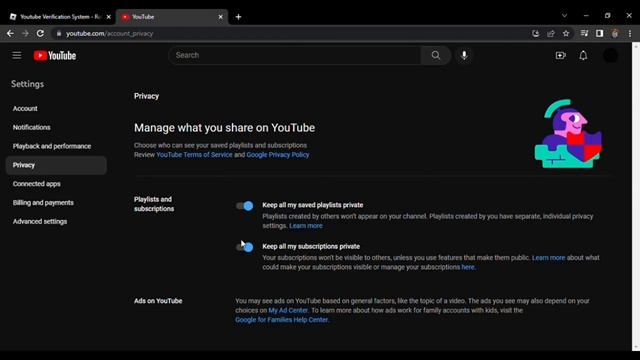Open the YouTube hamburger guide menu
This screenshot has width=640, height=360.
(x=17, y=55)
